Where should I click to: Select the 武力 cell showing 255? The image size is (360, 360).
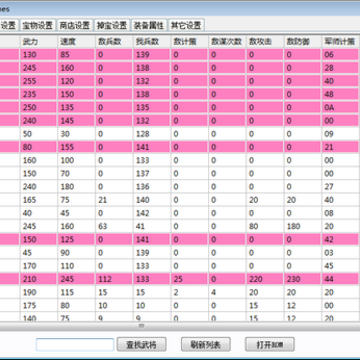[x=39, y=81]
